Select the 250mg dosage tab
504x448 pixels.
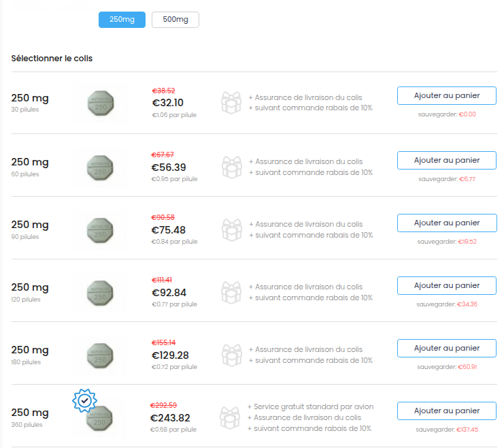pos(122,20)
